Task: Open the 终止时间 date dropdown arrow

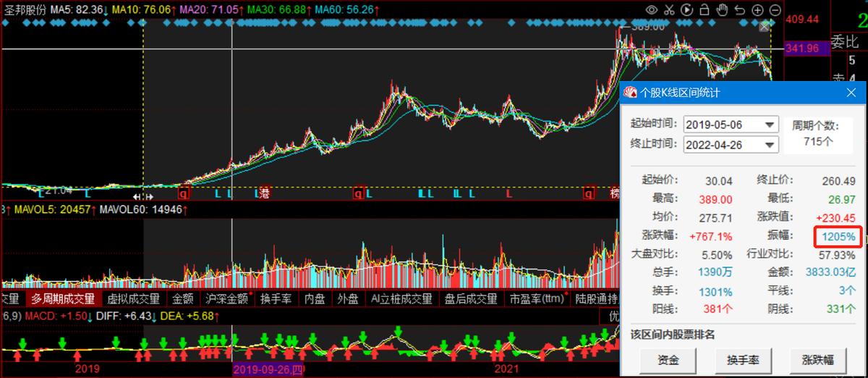Action: tap(769, 144)
